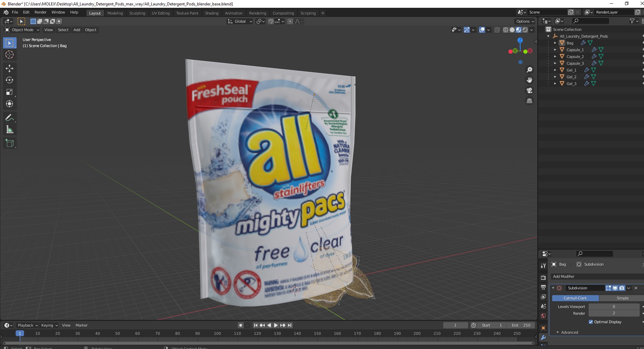Toggle X-ray view in viewport header

coord(497,30)
